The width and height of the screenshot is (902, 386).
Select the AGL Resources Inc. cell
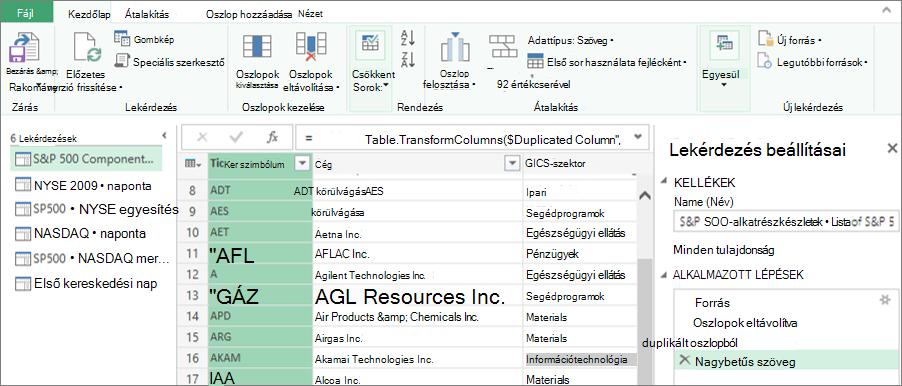(x=417, y=297)
